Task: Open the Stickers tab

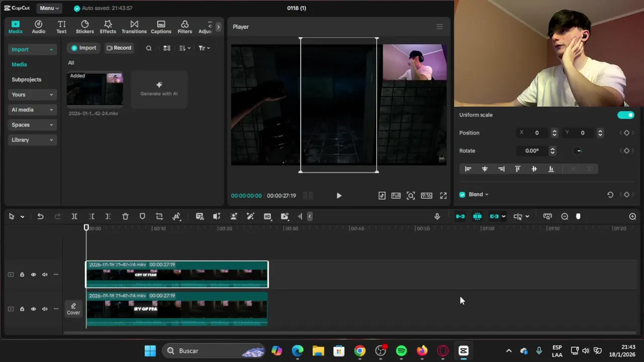Action: [x=85, y=27]
